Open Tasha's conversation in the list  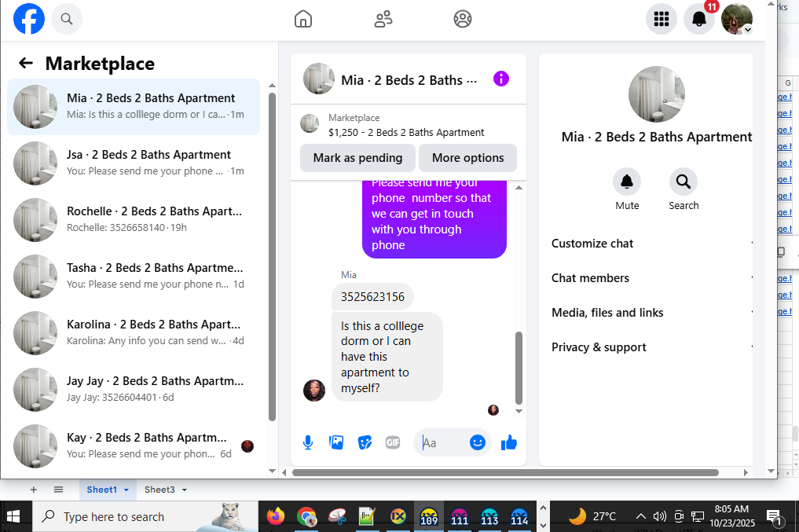pyautogui.click(x=134, y=277)
